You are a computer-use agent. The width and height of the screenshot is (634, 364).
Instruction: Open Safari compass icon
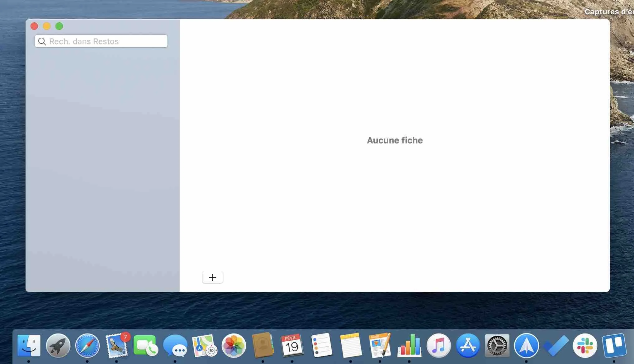point(88,346)
